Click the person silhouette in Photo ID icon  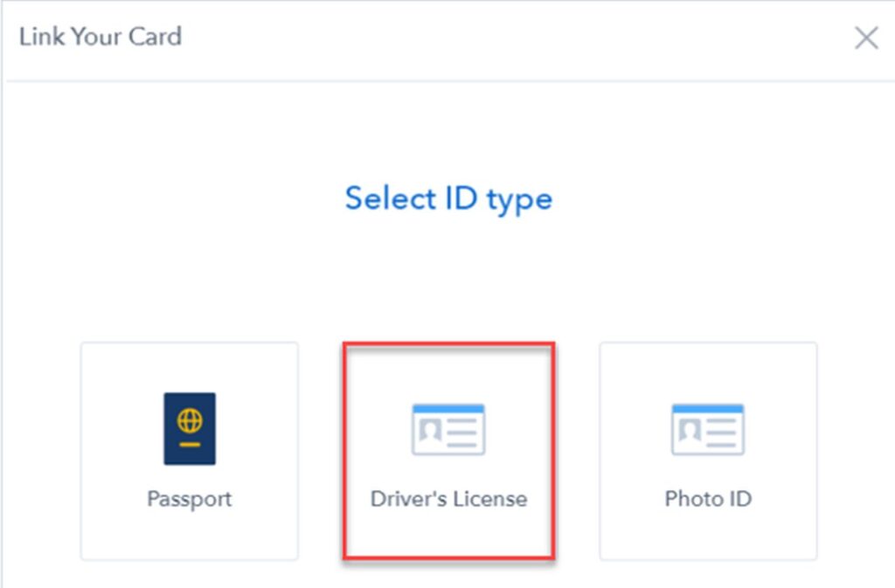[x=690, y=430]
